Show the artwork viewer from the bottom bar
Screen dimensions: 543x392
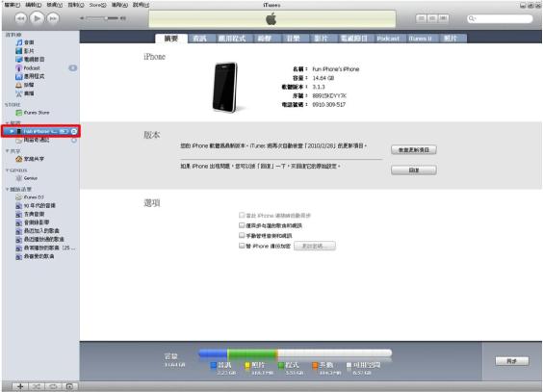click(x=69, y=386)
